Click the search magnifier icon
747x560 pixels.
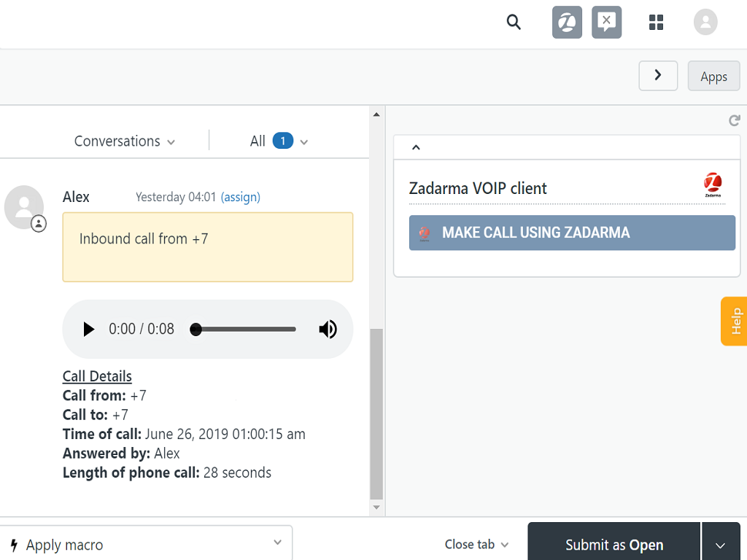(514, 23)
